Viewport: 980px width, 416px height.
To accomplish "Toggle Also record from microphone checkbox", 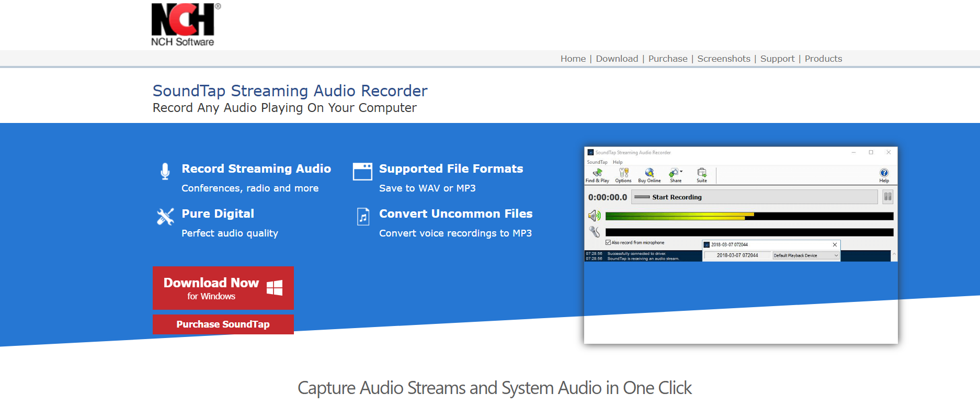I will 608,242.
